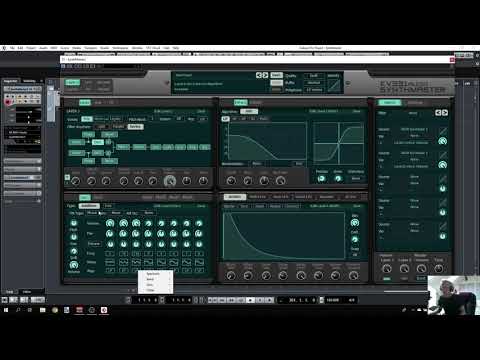Open the tab next to ADSR 1
The width and height of the screenshot is (480, 360).
pyautogui.click(x=257, y=197)
